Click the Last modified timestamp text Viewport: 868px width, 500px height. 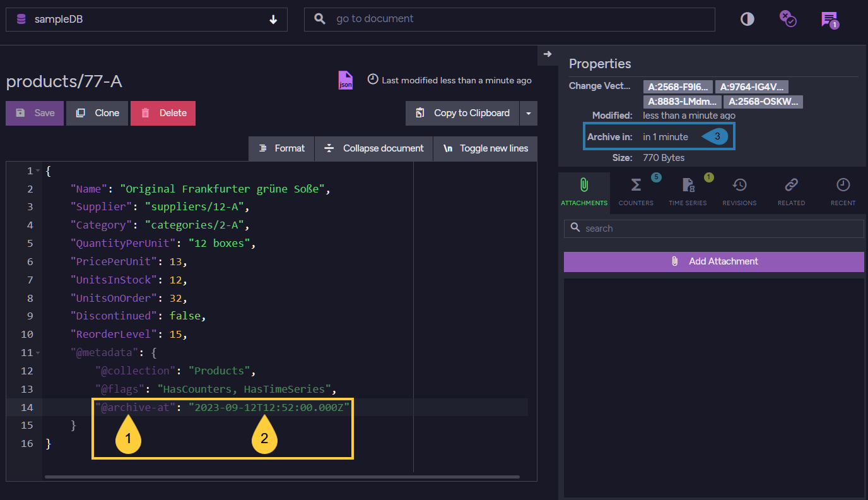(457, 80)
